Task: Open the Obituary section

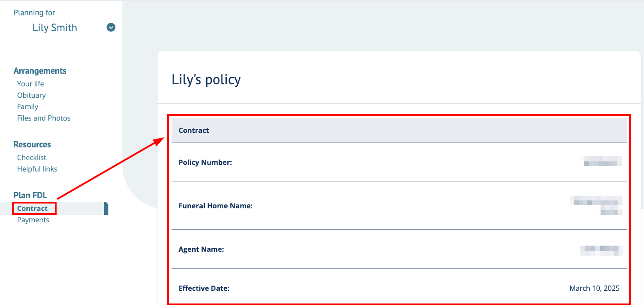Action: coord(31,95)
